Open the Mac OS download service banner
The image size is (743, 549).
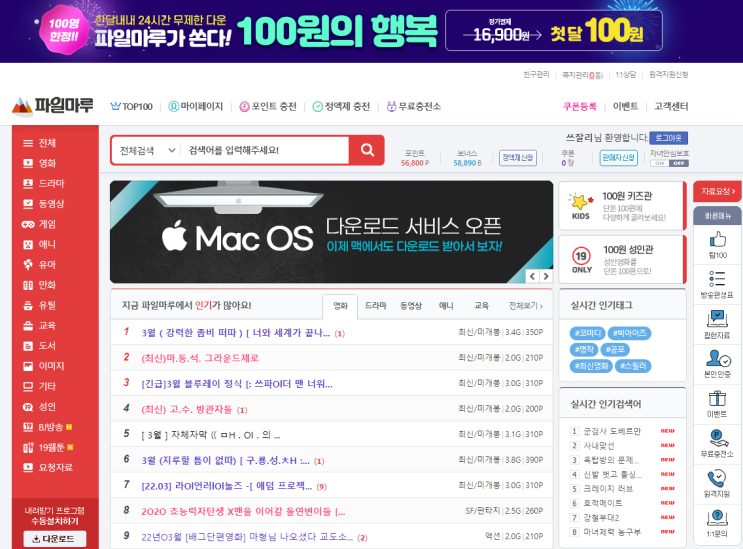[331, 232]
